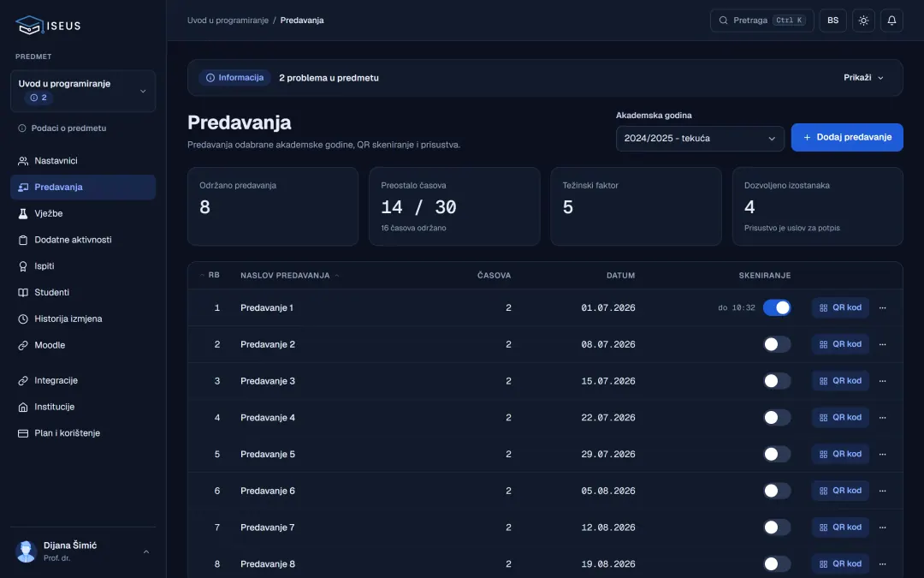
Task: Click the Podaci o predmetu info icon
Action: pos(21,128)
